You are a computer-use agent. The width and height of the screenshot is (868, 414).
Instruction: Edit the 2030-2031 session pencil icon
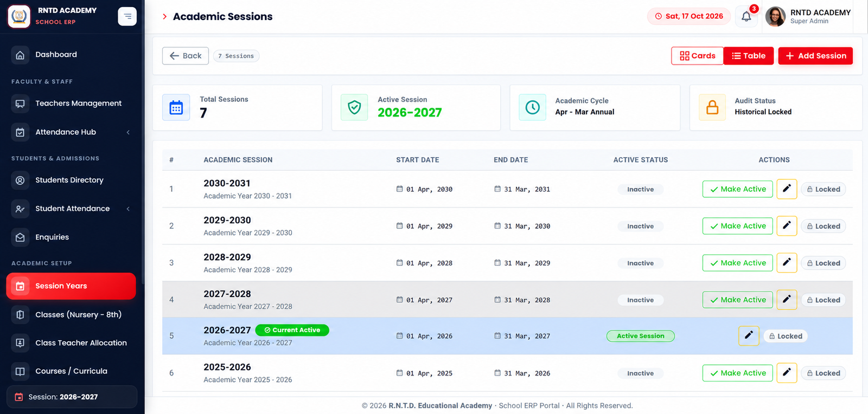coord(787,189)
